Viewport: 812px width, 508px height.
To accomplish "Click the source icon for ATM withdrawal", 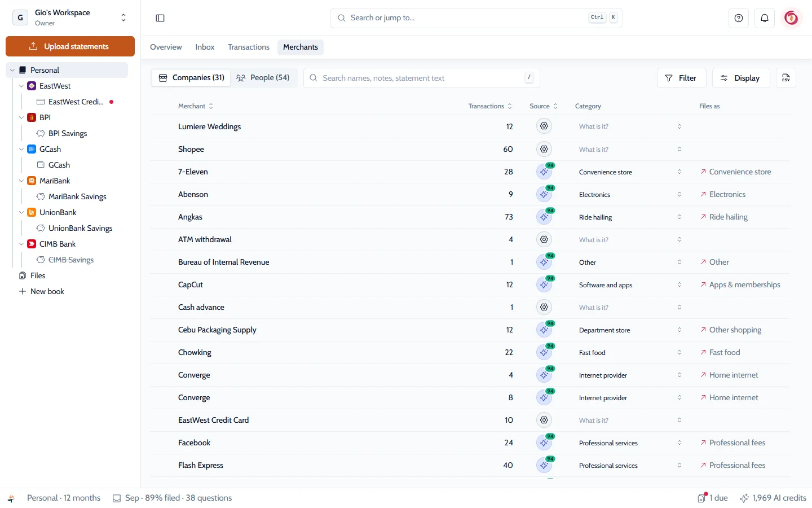I will 544,239.
